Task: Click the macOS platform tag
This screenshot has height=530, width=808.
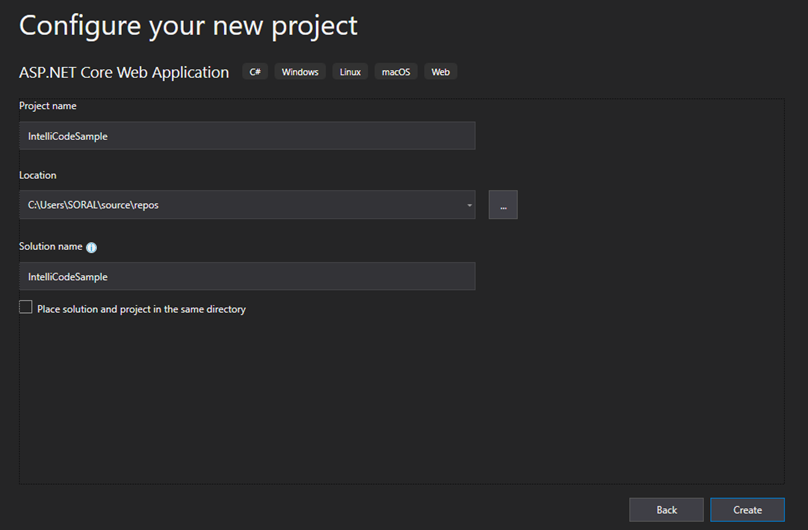Action: 396,72
